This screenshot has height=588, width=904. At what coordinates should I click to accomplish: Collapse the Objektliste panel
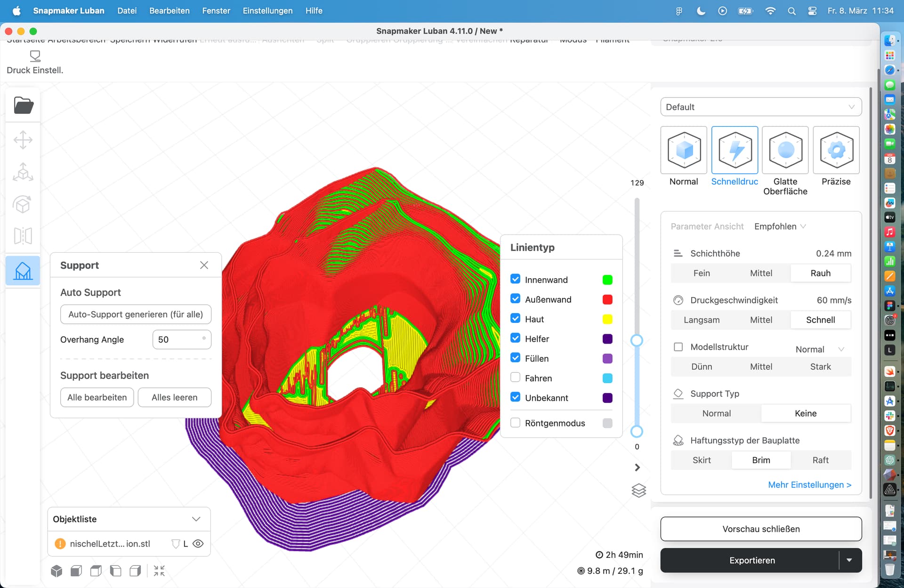pos(196,519)
